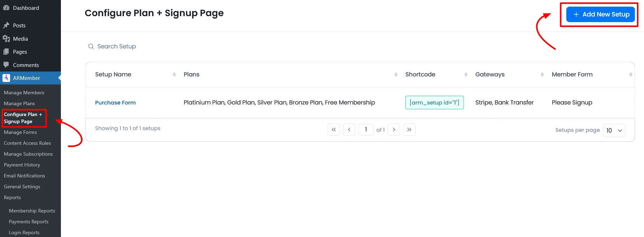The image size is (644, 237).
Task: Sort by Member Form column arrows
Action: (631, 74)
